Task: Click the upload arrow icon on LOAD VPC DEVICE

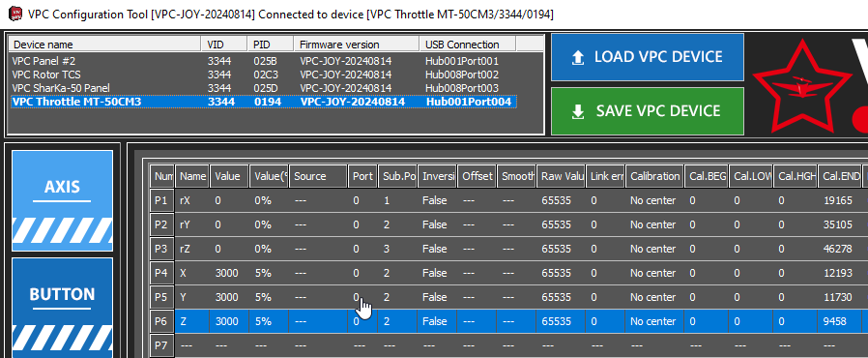Action: 578,58
